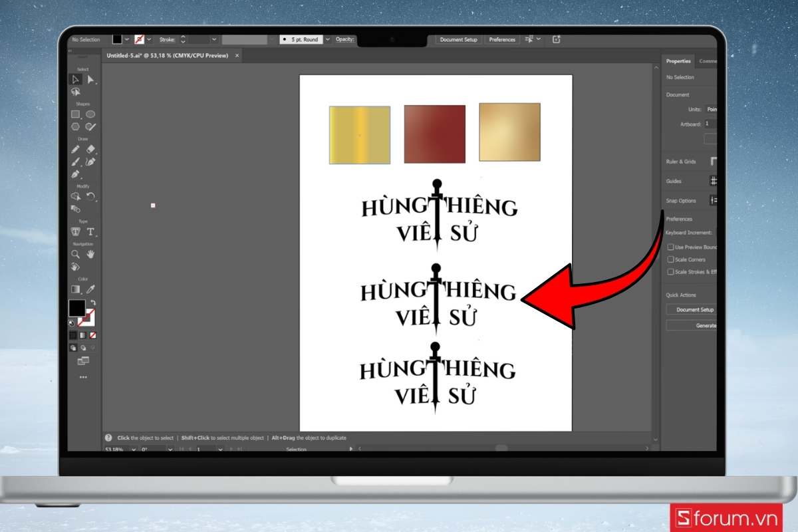Toggle the Scale Corners checkbox

[670, 259]
